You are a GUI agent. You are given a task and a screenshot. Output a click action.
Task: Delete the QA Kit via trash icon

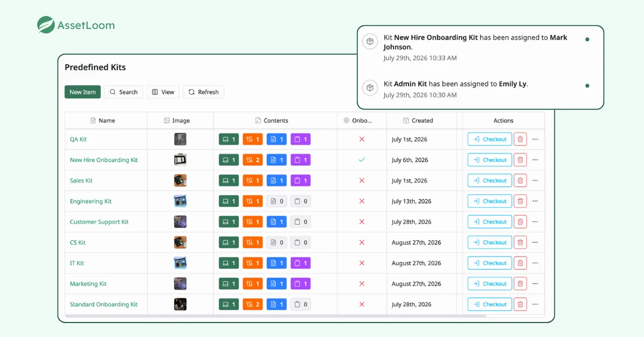pos(520,140)
